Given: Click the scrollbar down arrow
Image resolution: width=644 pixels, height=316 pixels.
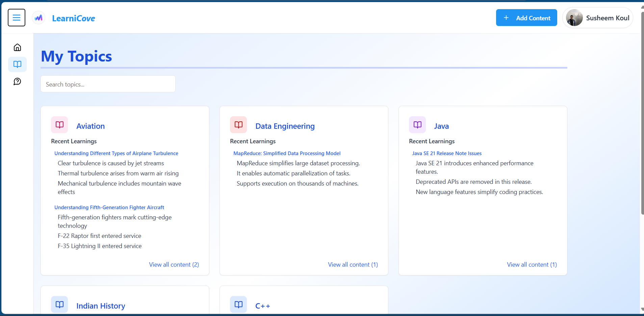Looking at the screenshot, I should point(642,309).
